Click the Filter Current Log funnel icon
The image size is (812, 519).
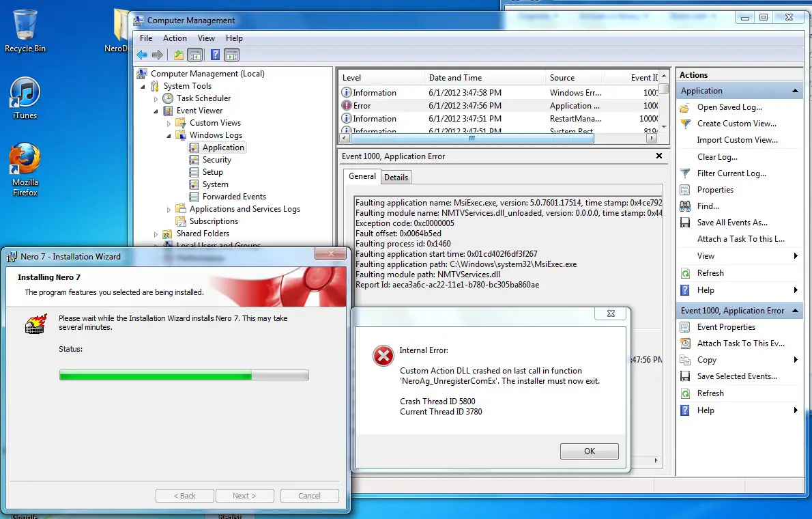684,173
